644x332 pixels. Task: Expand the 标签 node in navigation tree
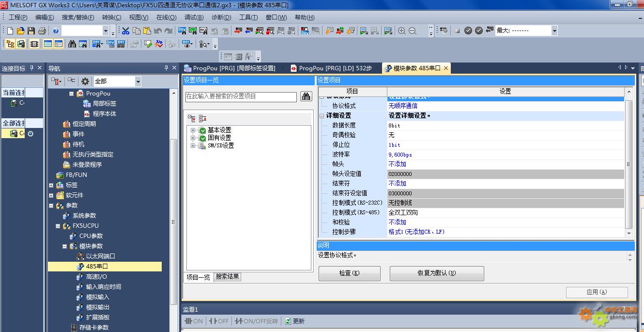(x=51, y=185)
